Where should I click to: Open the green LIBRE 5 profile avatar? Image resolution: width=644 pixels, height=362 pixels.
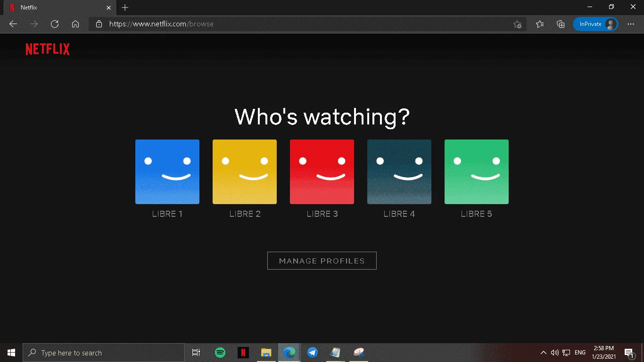[477, 172]
